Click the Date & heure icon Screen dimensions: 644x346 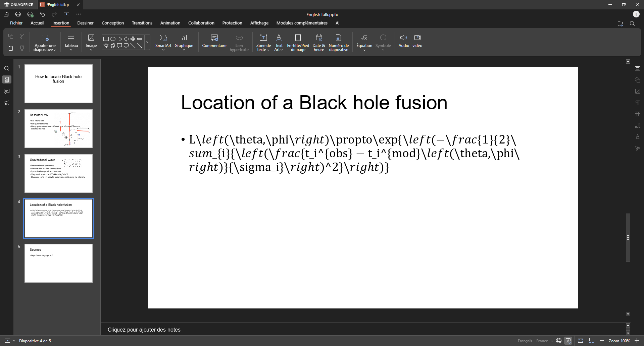318,38
